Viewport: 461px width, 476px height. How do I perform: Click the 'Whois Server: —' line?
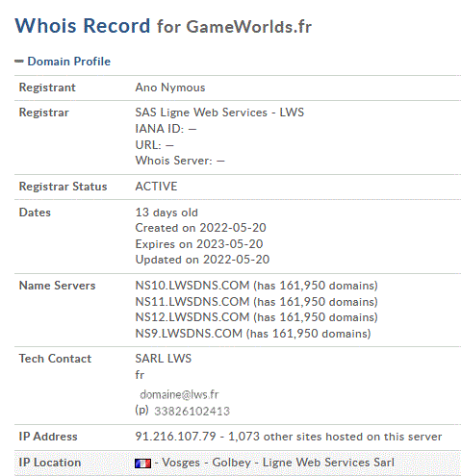180,161
